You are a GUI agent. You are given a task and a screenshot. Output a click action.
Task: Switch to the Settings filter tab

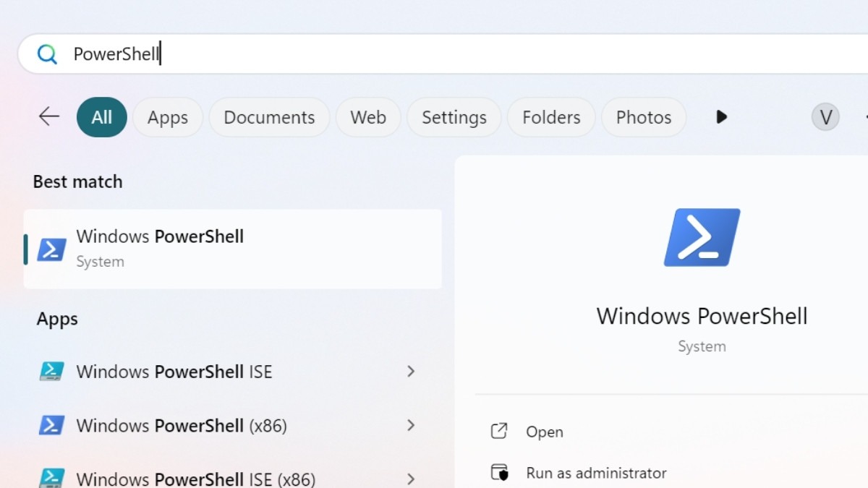pos(454,117)
